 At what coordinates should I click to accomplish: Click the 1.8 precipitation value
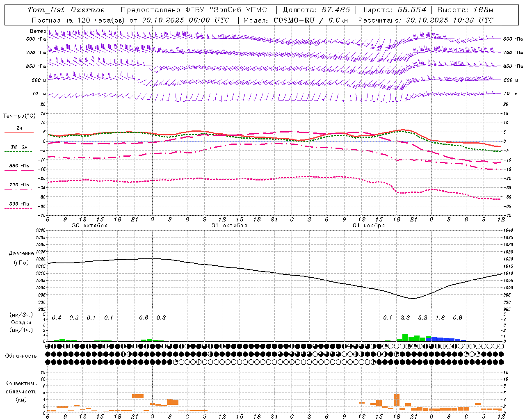tap(440, 318)
